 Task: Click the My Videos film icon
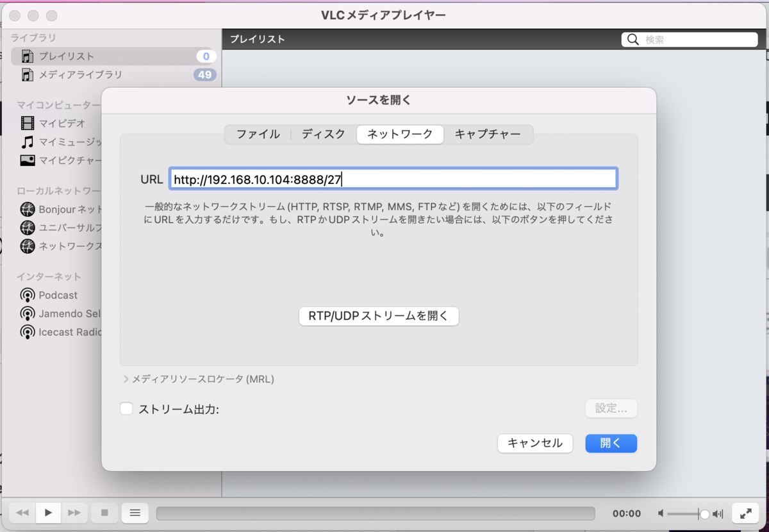[27, 123]
